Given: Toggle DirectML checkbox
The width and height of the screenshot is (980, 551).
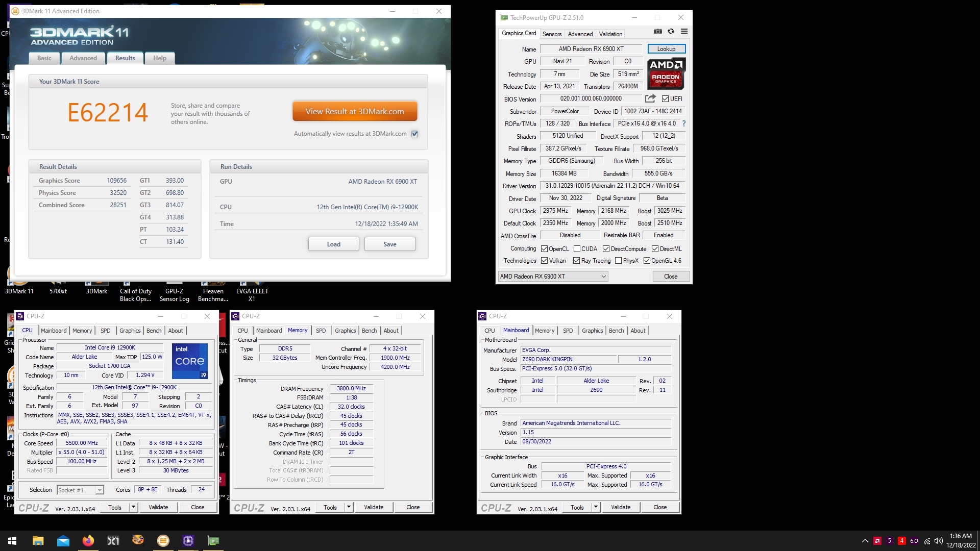Looking at the screenshot, I should tap(655, 249).
